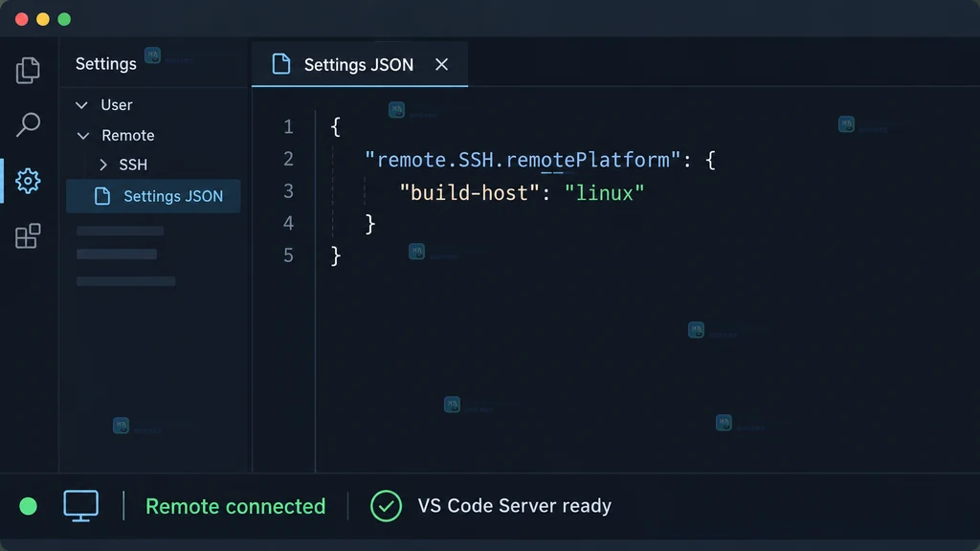Click the VS Code Server checkmark icon
The height and width of the screenshot is (551, 980).
(x=386, y=506)
